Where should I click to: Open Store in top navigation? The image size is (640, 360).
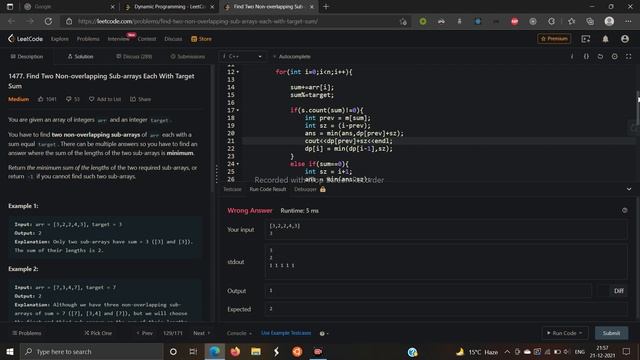coord(202,39)
